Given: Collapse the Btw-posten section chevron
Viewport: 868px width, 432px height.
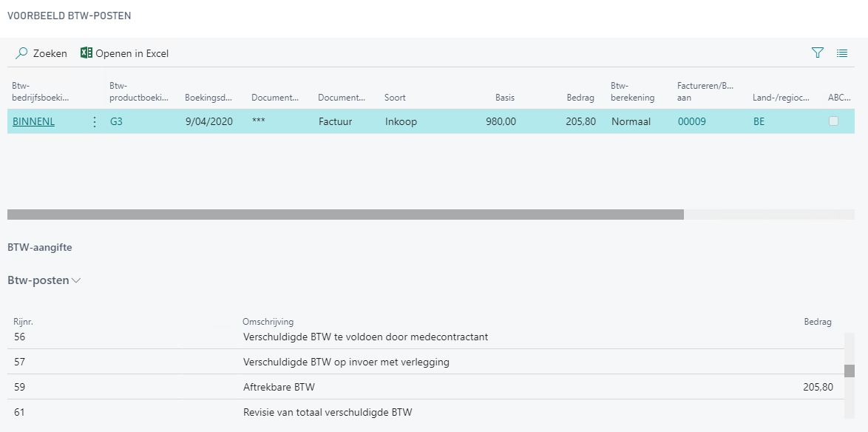Looking at the screenshot, I should tap(76, 281).
